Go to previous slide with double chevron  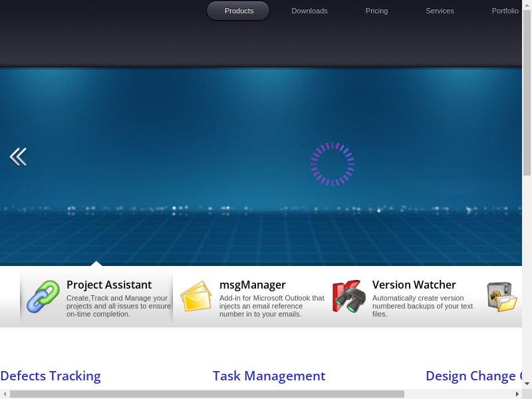coord(18,157)
